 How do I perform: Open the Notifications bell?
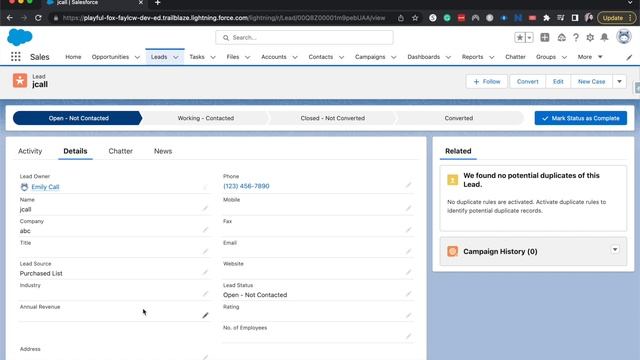click(604, 38)
